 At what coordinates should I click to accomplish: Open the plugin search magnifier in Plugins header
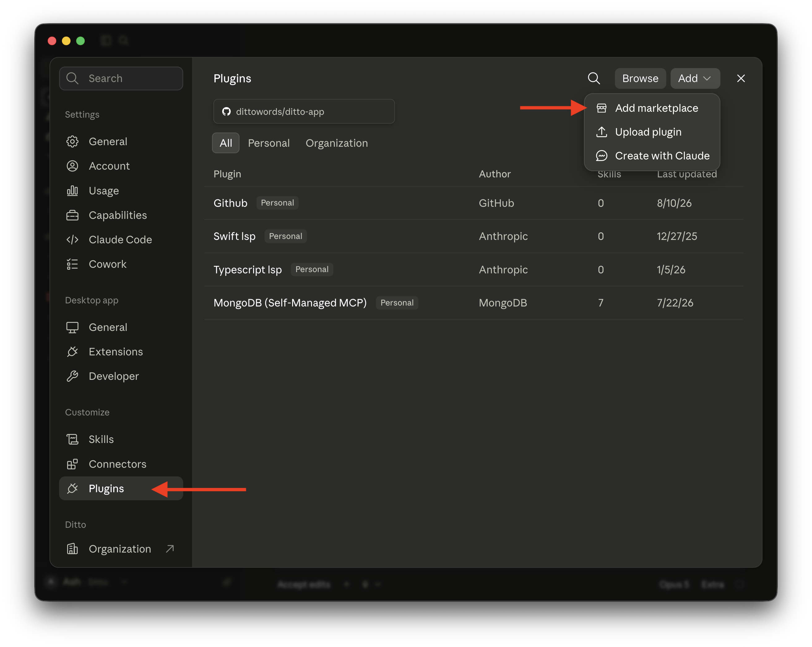[x=594, y=78]
